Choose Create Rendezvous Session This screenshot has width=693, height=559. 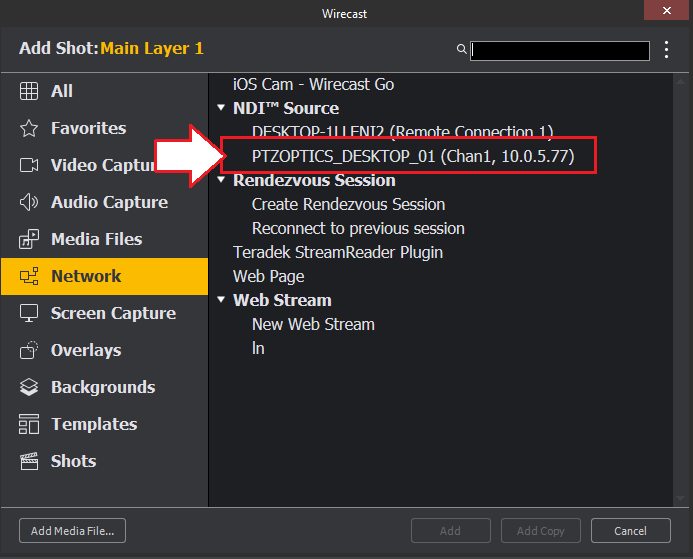click(x=348, y=204)
